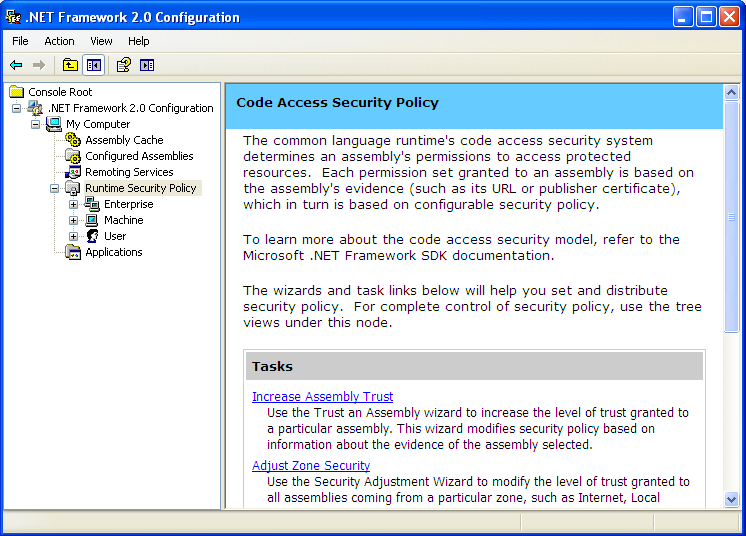Click the Enterprise policy level icon
This screenshot has height=536, width=746.
(92, 204)
